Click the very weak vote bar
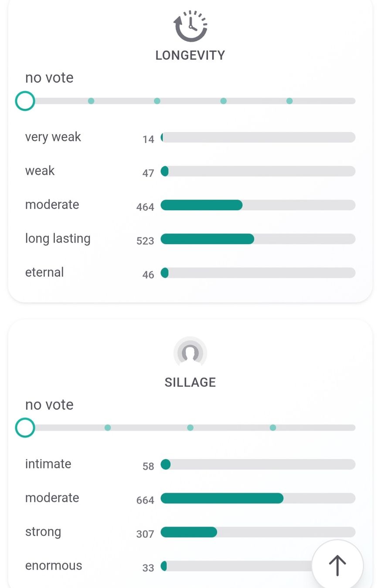381x588 pixels. click(258, 137)
